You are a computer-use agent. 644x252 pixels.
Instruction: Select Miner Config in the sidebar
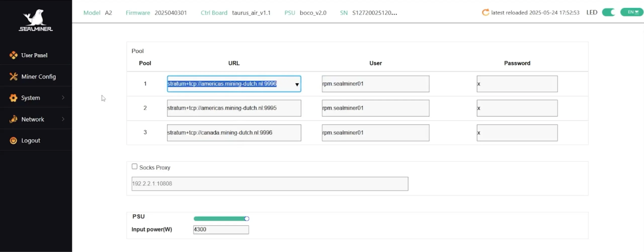38,76
